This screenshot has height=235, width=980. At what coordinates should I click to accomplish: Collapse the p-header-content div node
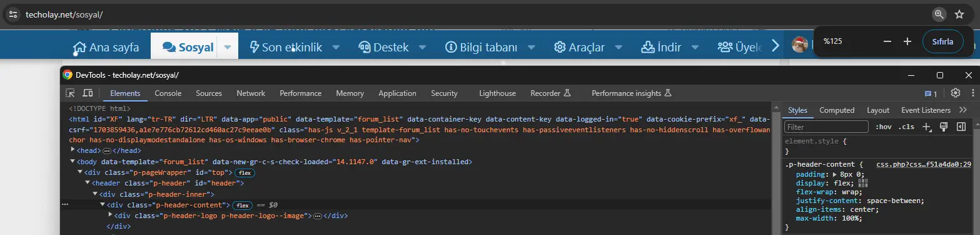(x=103, y=205)
